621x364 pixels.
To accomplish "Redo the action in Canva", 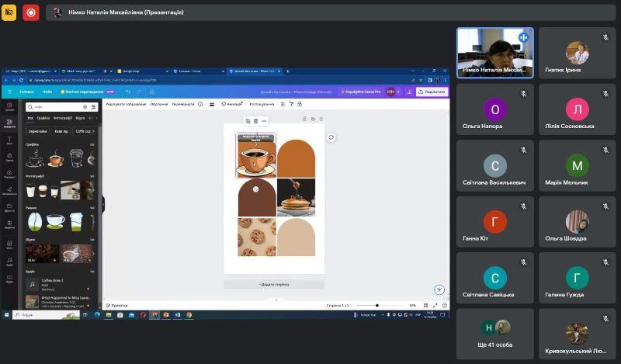I will pos(139,92).
